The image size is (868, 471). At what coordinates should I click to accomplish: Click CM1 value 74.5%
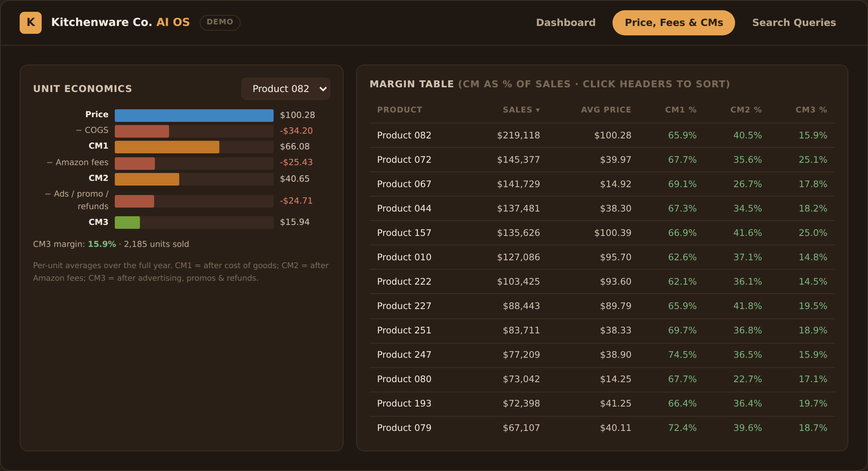[x=682, y=355]
